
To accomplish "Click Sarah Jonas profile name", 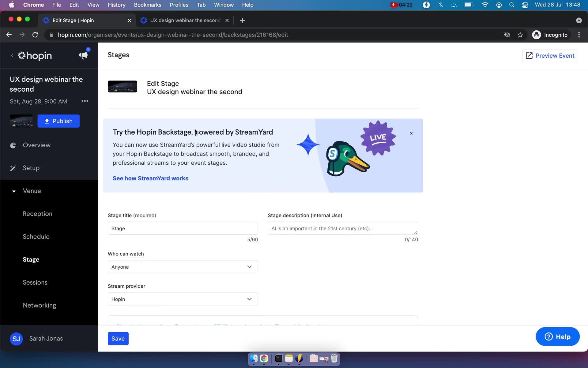I will [46, 339].
